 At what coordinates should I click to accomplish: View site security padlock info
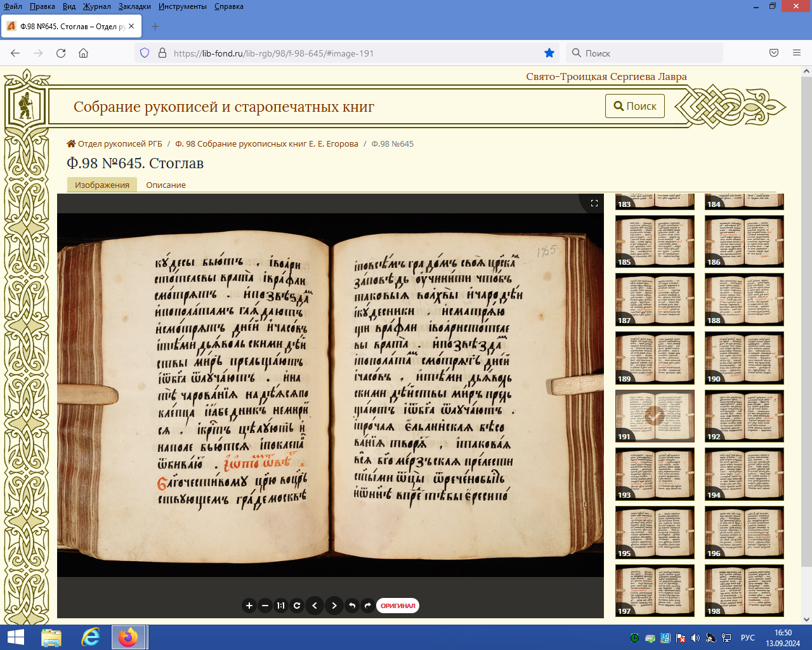tap(162, 53)
